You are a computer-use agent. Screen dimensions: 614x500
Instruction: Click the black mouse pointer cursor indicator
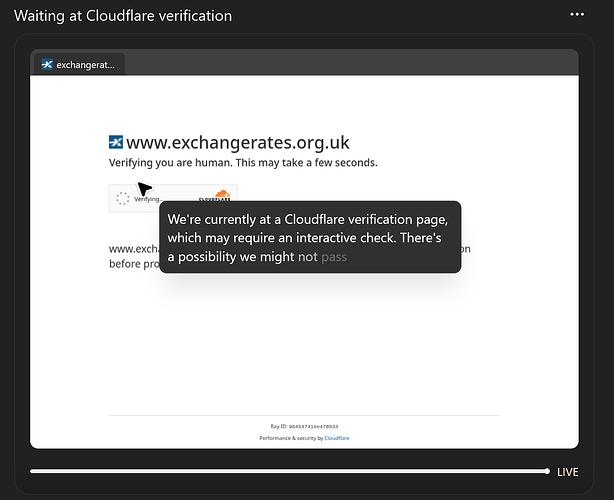(x=144, y=188)
